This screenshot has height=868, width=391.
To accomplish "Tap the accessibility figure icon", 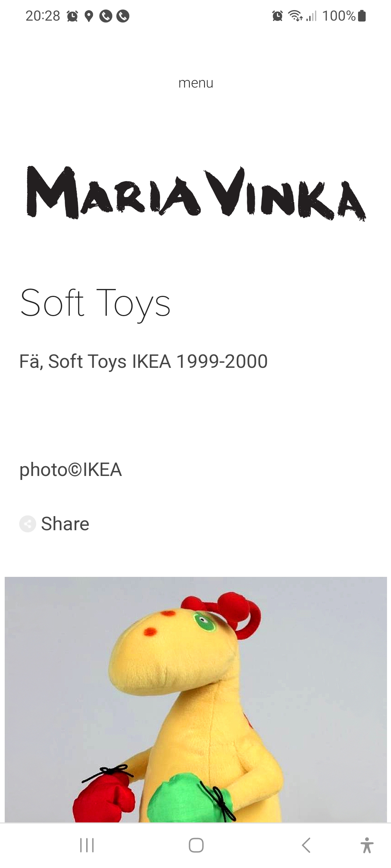I will 367,846.
